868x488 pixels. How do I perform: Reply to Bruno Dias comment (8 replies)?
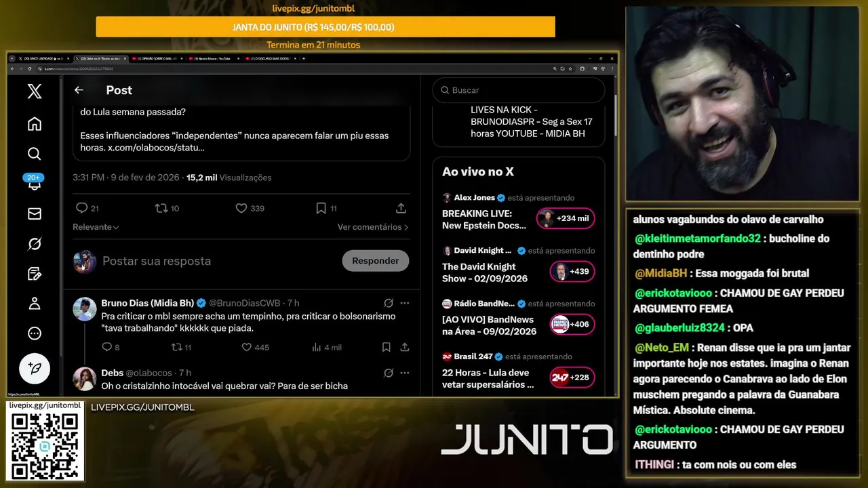[x=111, y=347]
